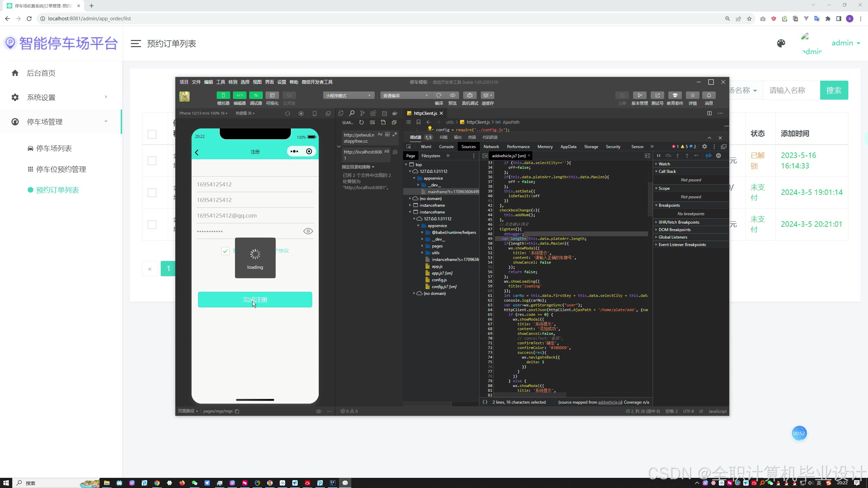Viewport: 868px width, 488px height.
Task: Click the editor (编辑器) toolbar icon
Action: [239, 95]
